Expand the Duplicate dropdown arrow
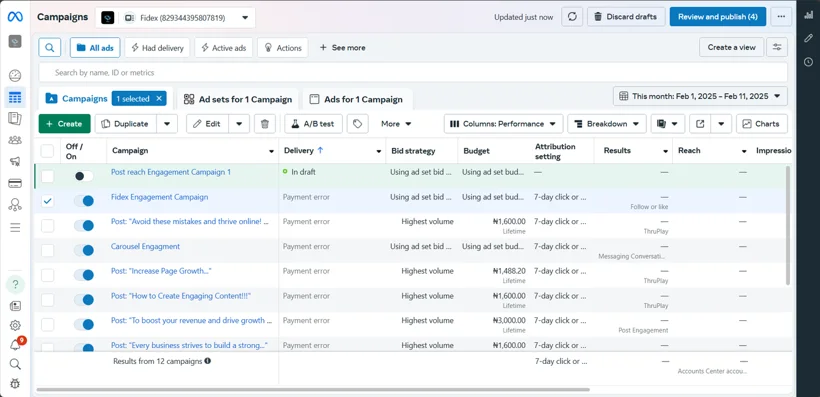The image size is (820, 397). (167, 124)
